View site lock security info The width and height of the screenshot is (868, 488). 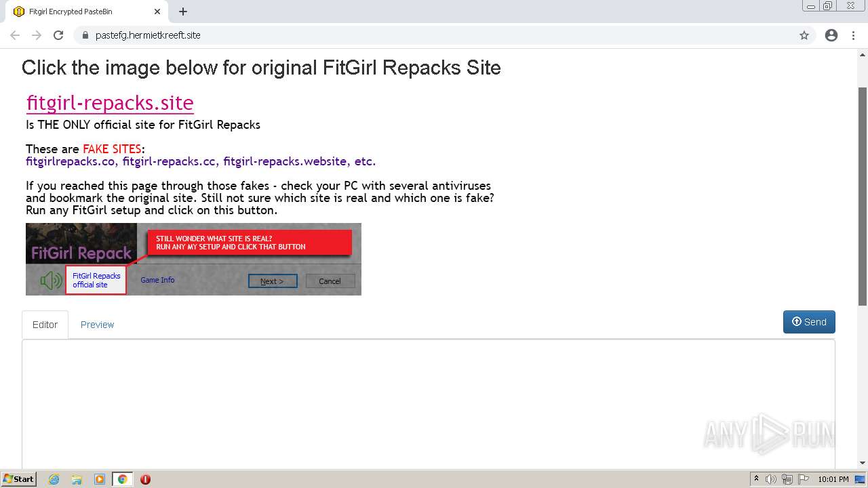[x=85, y=35]
